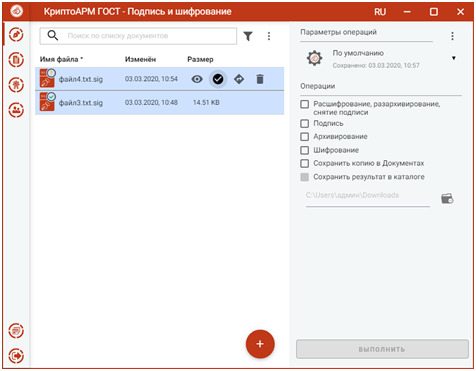Image resolution: width=476 pixels, height=371 pixels.
Task: Open the Contacts sidebar section
Action: pos(16,110)
